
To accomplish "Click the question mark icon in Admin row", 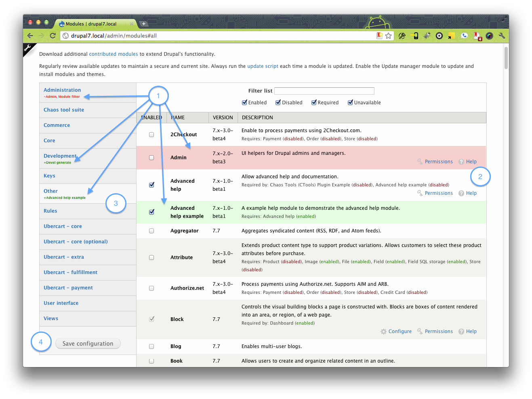I will (x=461, y=162).
